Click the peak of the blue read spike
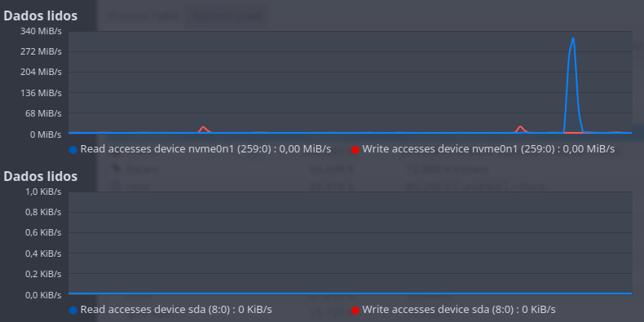Viewport: 644px width, 322px height. click(573, 38)
